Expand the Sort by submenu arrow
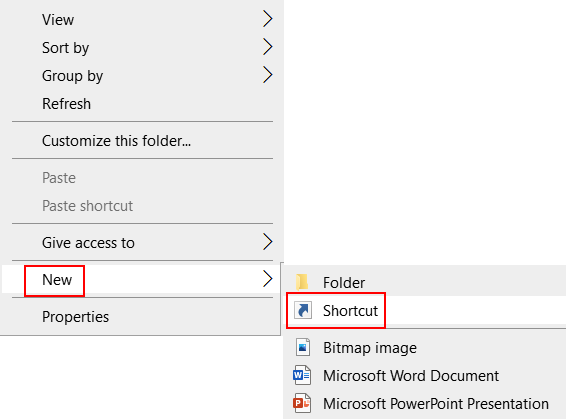 tap(267, 47)
